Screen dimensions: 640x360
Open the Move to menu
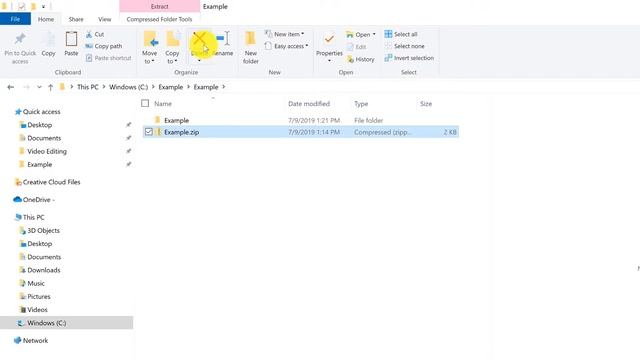point(149,47)
